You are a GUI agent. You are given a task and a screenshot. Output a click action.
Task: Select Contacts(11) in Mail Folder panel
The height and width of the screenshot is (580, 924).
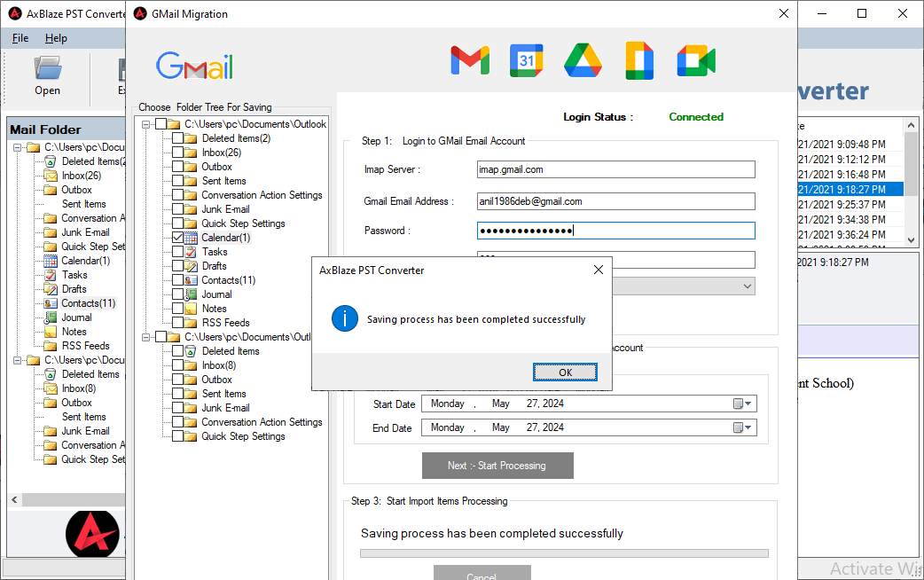point(88,303)
